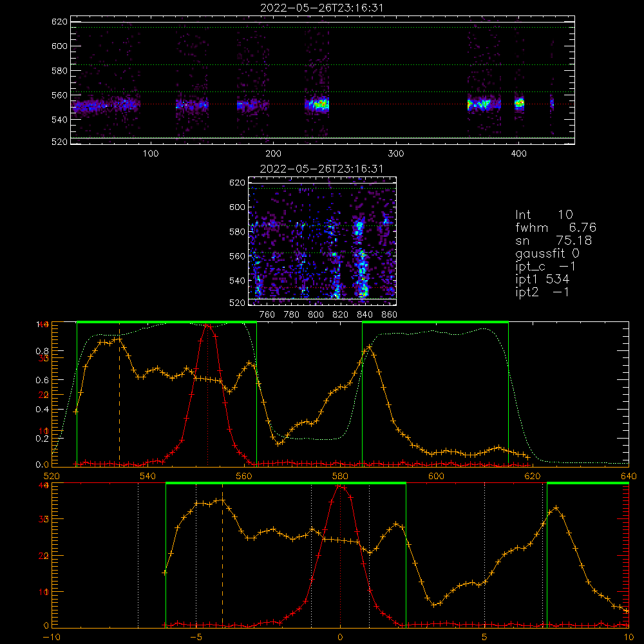Image resolution: width=644 pixels, height=644 pixels.
Task: Select the 'ipt_c -1' readout line
Action: 545,267
